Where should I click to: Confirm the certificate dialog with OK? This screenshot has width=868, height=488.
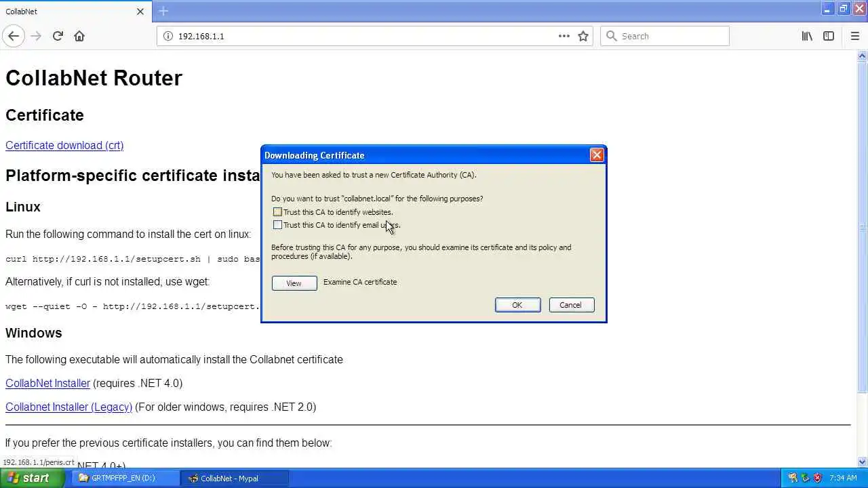click(517, 305)
